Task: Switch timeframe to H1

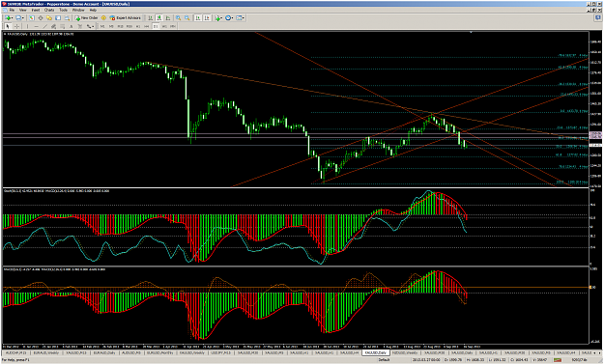Action: coord(138,26)
